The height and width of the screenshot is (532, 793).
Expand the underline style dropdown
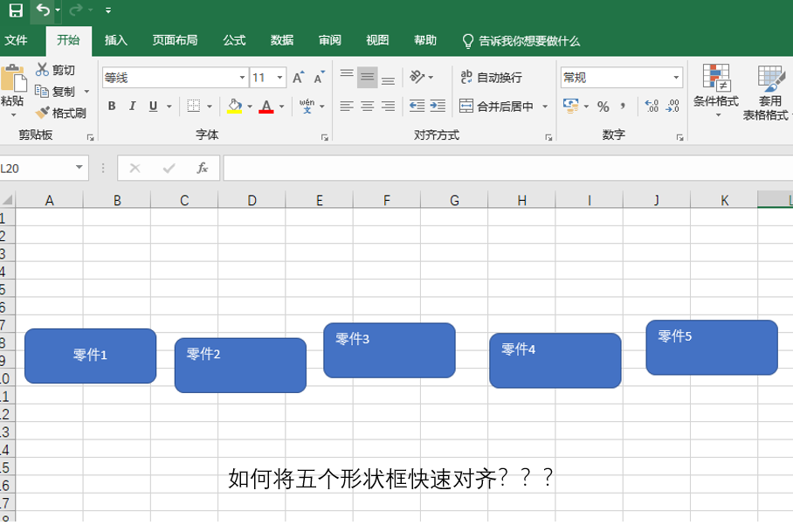click(169, 107)
